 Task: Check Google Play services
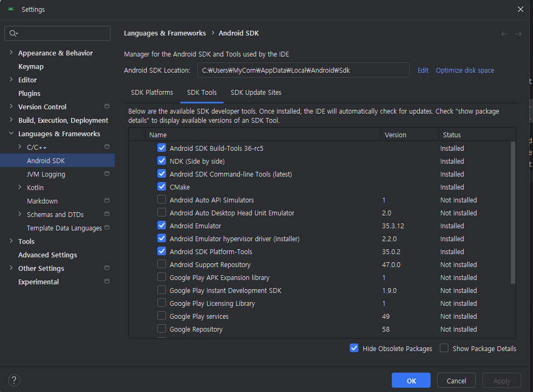162,316
